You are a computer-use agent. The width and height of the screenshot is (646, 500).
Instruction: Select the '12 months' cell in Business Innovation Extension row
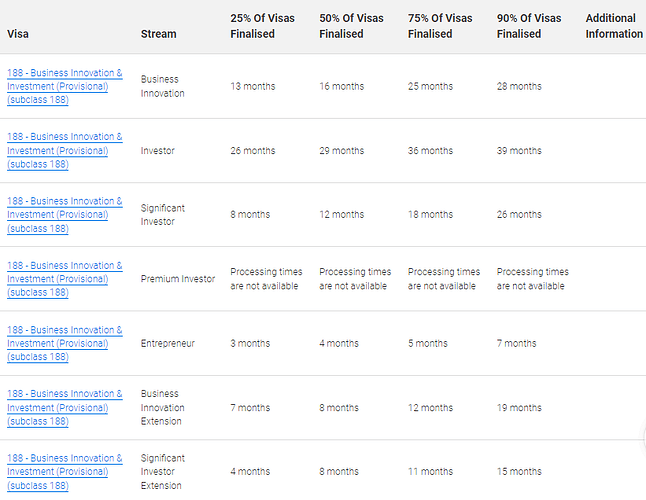(430, 408)
